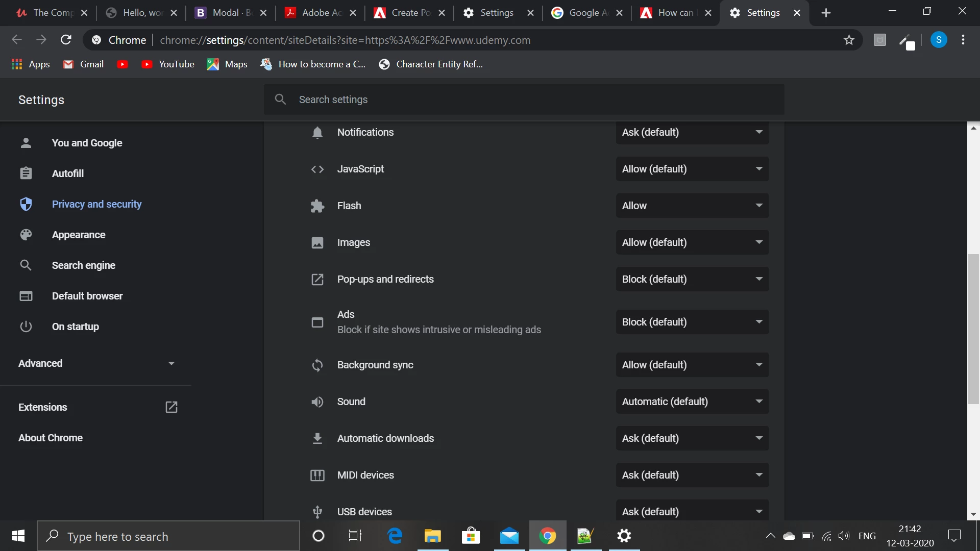This screenshot has width=980, height=551.
Task: Open the Pop-ups and redirects dropdown
Action: [x=692, y=279]
